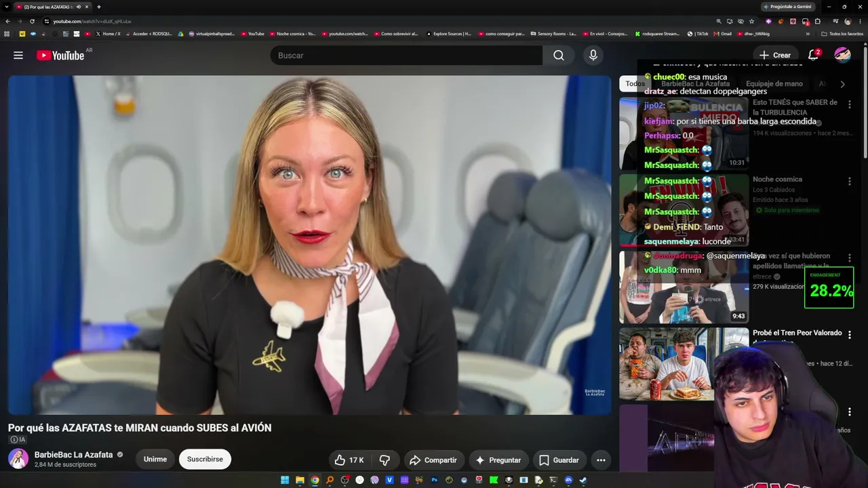This screenshot has height=488, width=868.
Task: Open BarbieBac La Azafata channel avatar
Action: [18, 459]
